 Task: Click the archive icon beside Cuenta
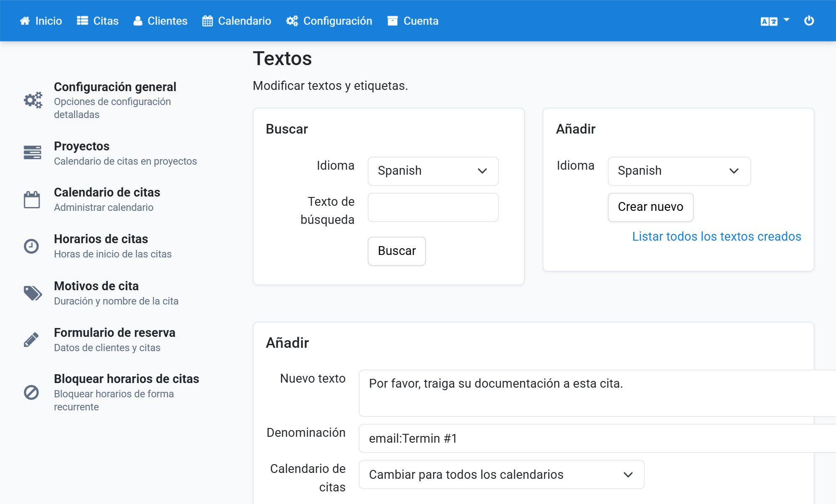tap(392, 21)
